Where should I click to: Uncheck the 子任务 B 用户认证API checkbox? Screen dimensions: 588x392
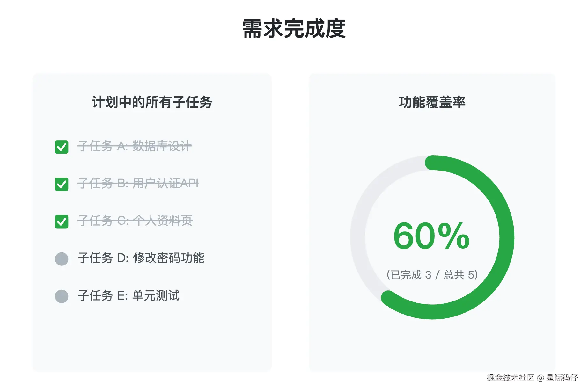(x=62, y=184)
